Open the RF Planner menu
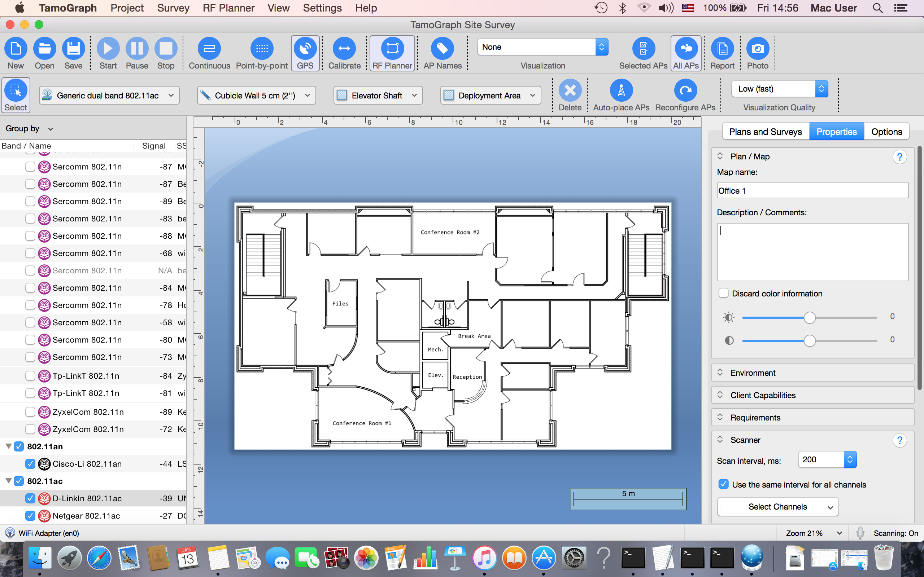 (228, 8)
